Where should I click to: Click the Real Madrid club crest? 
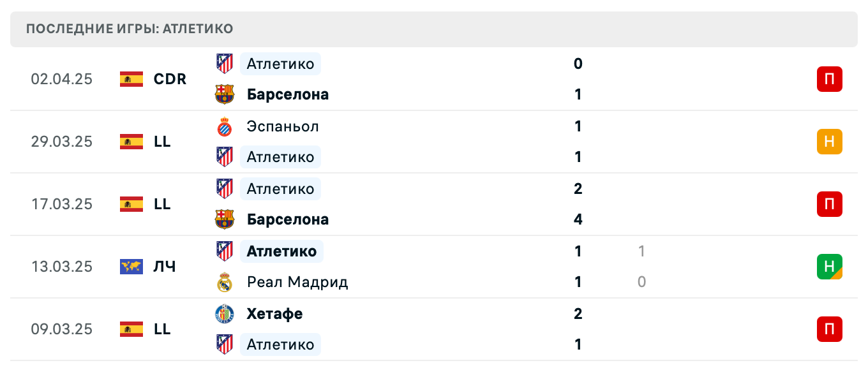coord(224,282)
